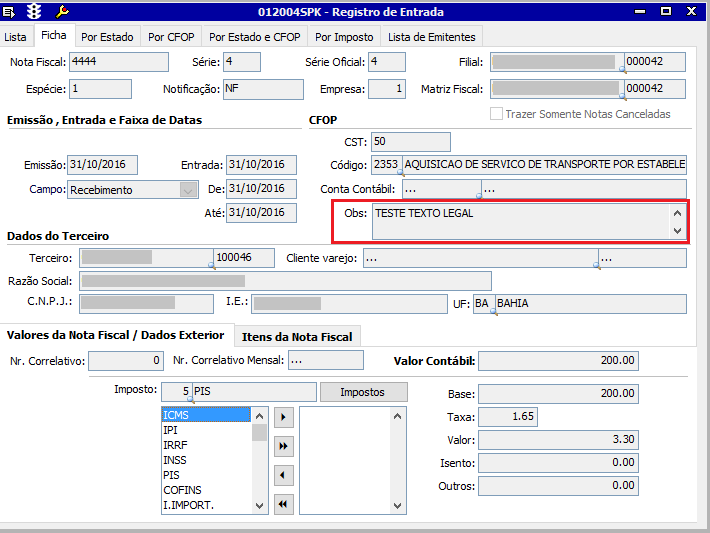This screenshot has width=710, height=533.
Task: Select I.IMPORT. in the tax list
Action: (206, 505)
